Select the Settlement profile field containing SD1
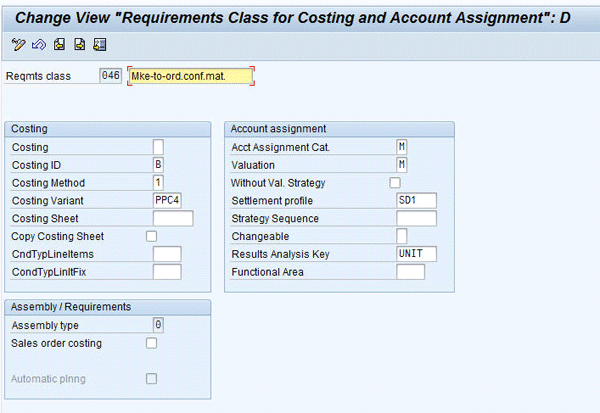Image resolution: width=600 pixels, height=413 pixels. pyautogui.click(x=416, y=200)
